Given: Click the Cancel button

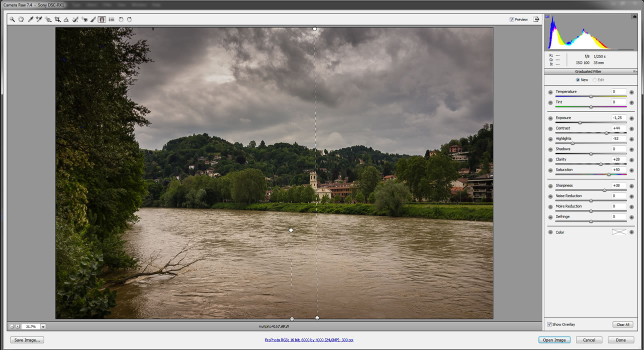Looking at the screenshot, I should pos(589,340).
